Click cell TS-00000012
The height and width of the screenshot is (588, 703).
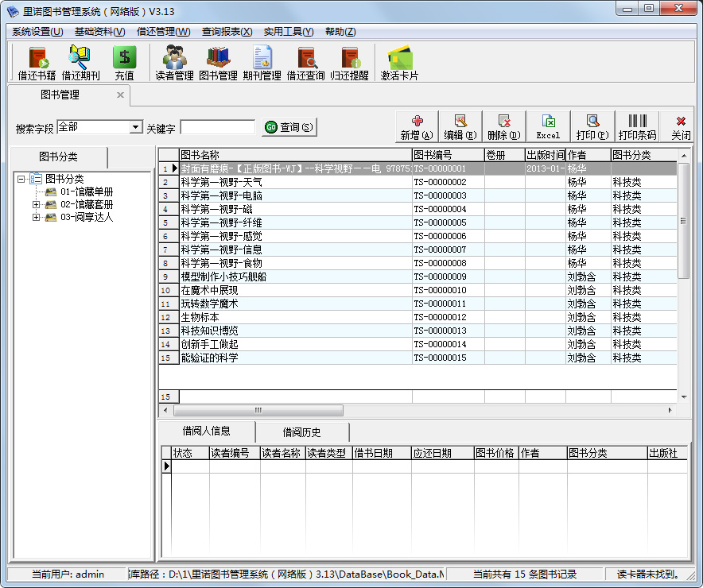[x=449, y=317]
